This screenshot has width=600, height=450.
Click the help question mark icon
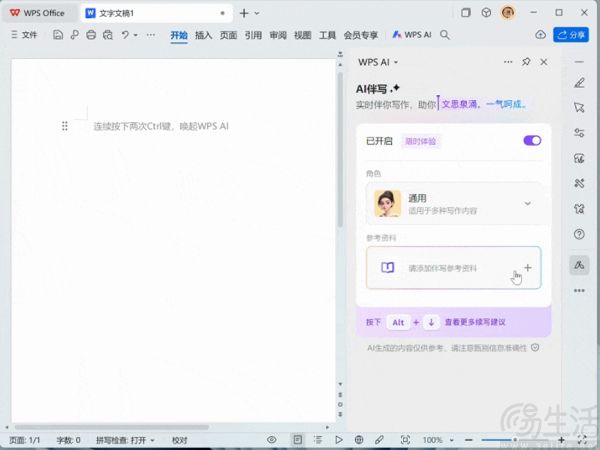pyautogui.click(x=579, y=234)
